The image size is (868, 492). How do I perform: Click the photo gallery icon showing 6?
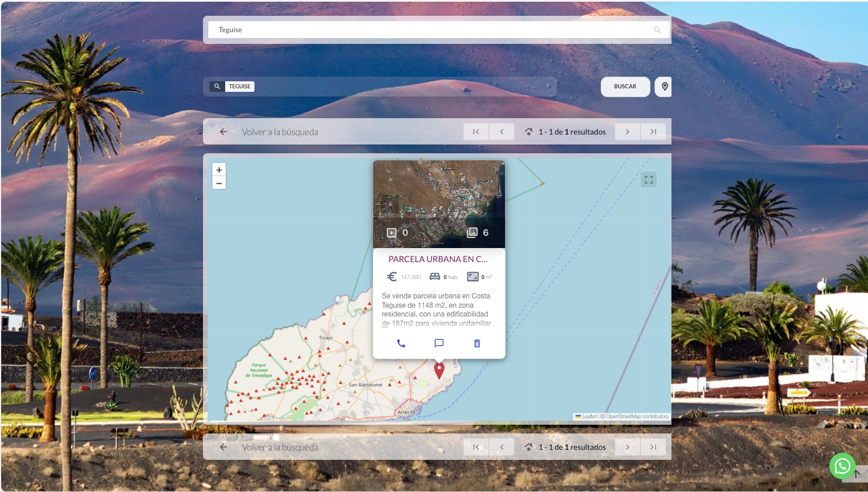(x=473, y=233)
